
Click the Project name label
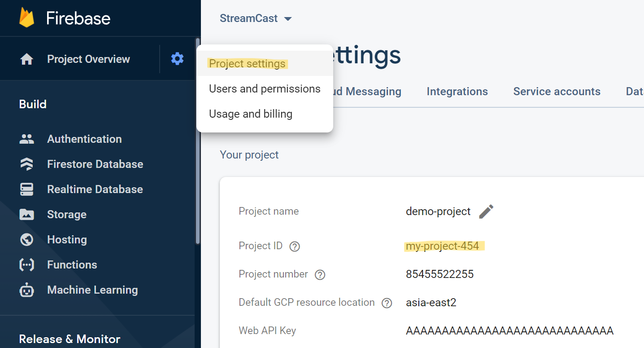coord(269,211)
